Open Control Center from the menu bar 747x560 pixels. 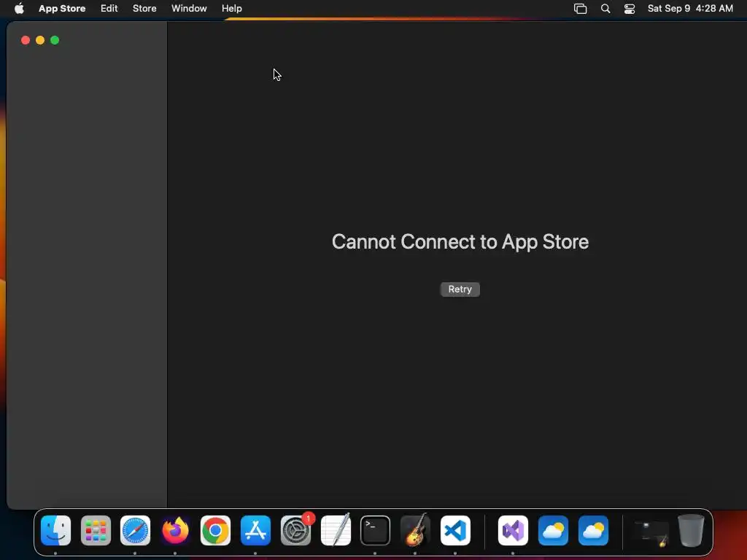tap(630, 9)
